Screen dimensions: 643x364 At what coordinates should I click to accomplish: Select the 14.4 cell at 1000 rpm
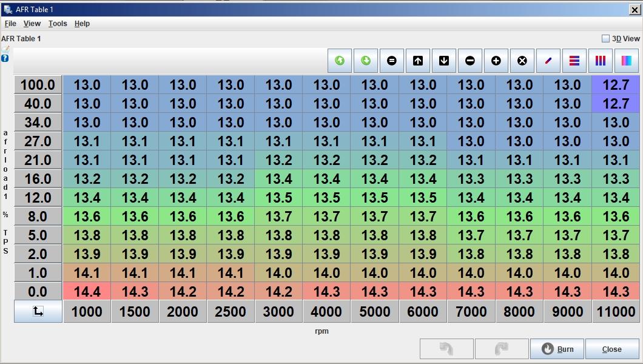click(87, 292)
